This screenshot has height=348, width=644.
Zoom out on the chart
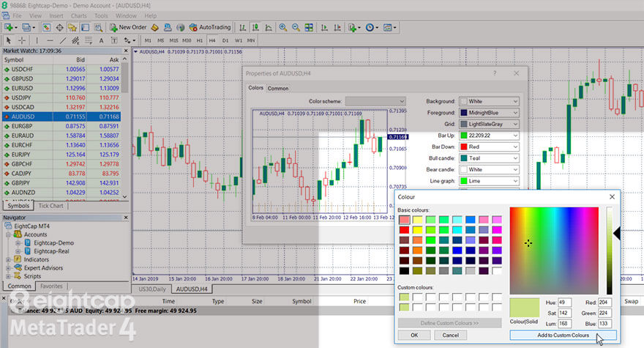(x=296, y=28)
